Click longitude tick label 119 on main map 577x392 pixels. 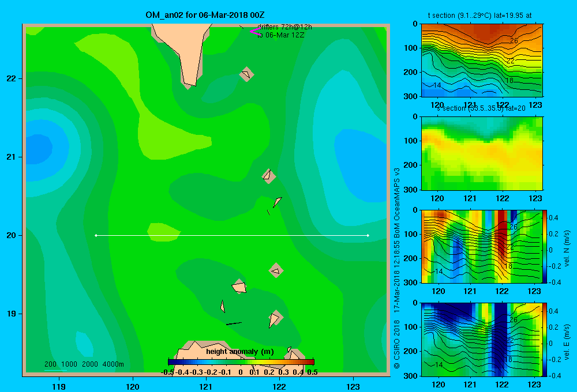tap(59, 386)
